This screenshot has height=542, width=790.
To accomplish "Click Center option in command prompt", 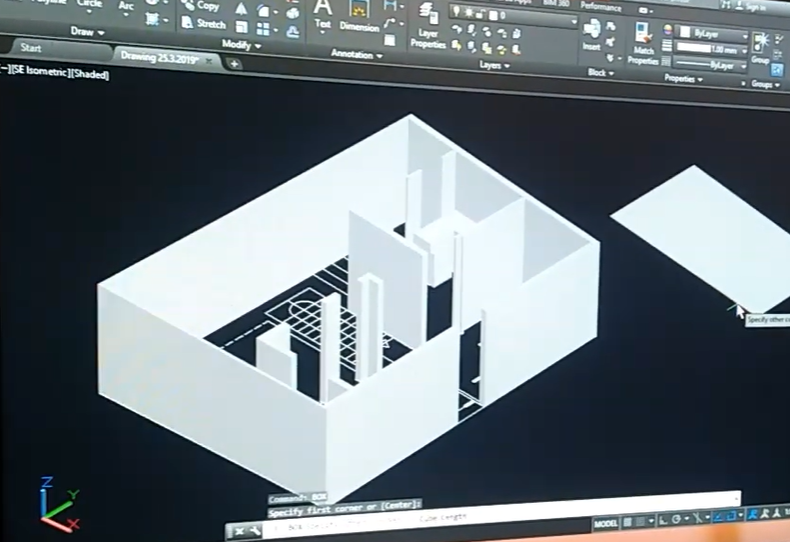I will [x=399, y=505].
